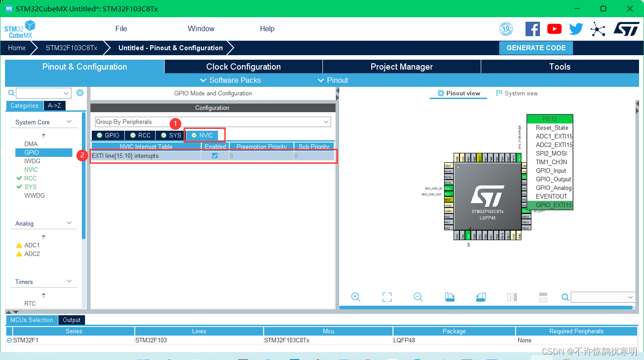Screen dimensions: 644x360
Task: Switch to the Clock Configuration tab
Action: (x=243, y=66)
